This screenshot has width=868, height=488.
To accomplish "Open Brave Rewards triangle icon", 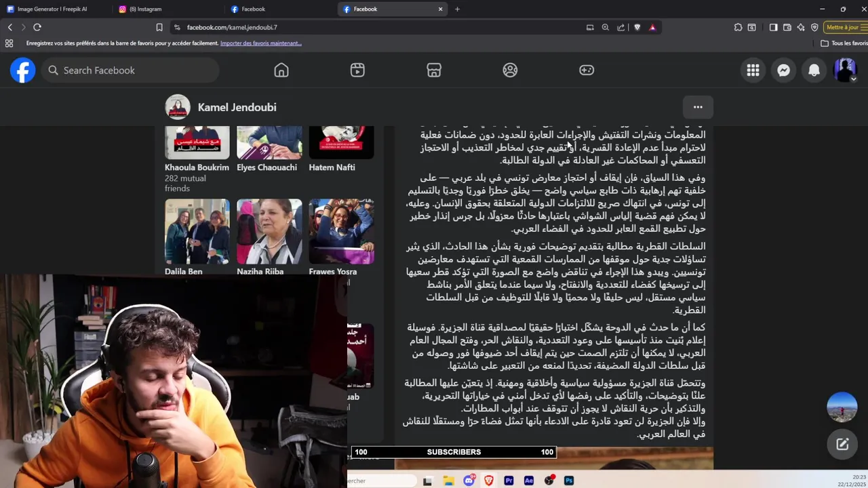I will 652,27.
